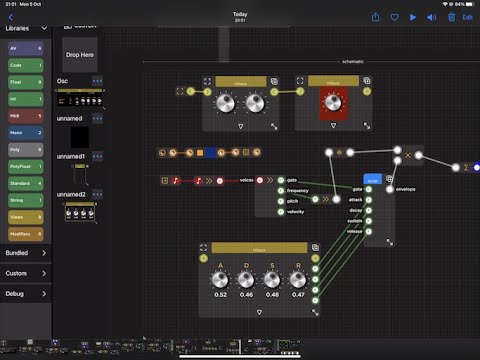
Task: Favorite the patch with the heart icon
Action: 394,17
